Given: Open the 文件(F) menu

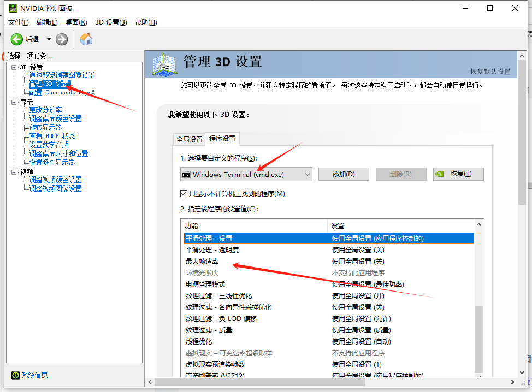Looking at the screenshot, I should tap(19, 22).
